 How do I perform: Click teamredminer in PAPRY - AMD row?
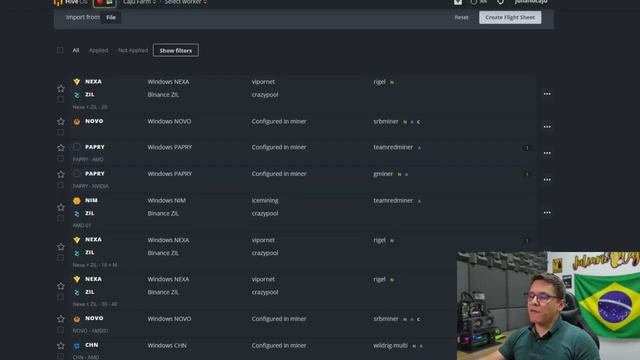pyautogui.click(x=393, y=147)
